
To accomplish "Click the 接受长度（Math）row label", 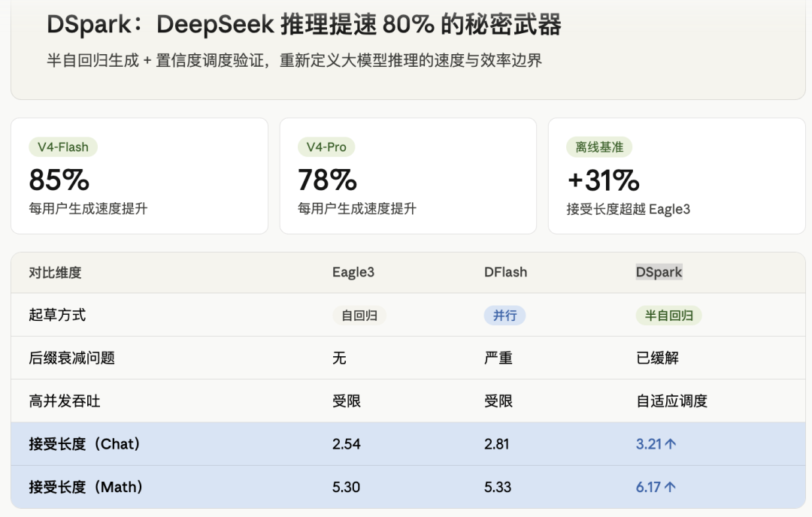I will pos(86,487).
